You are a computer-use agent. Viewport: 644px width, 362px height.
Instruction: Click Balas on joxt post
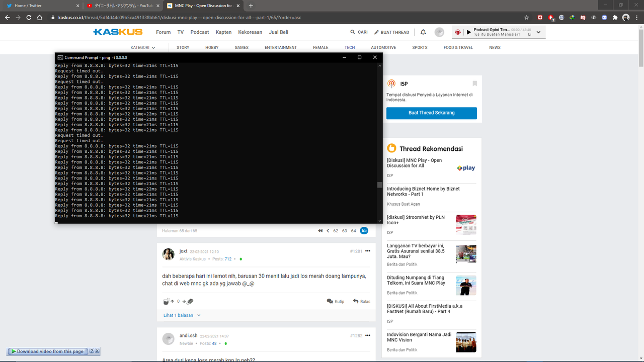361,301
